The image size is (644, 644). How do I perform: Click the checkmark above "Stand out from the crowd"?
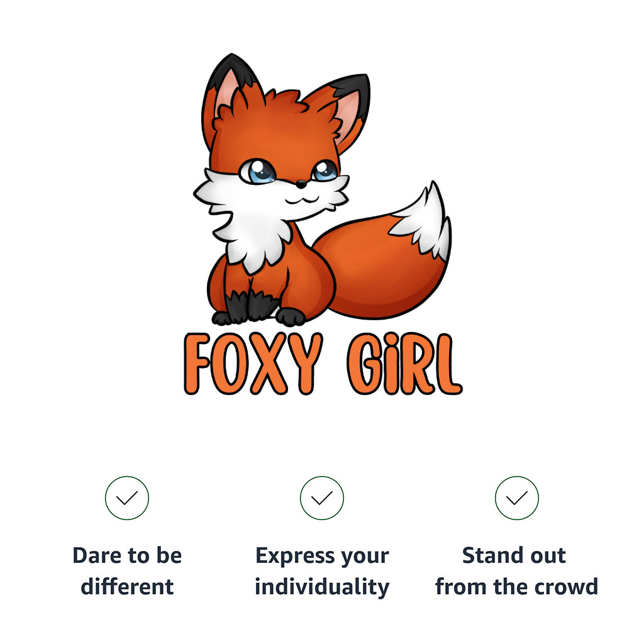[517, 498]
